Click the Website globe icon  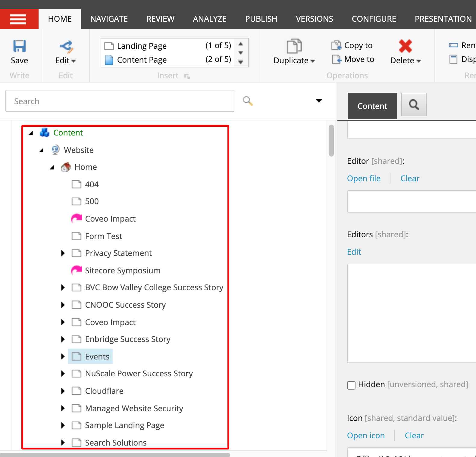(55, 150)
